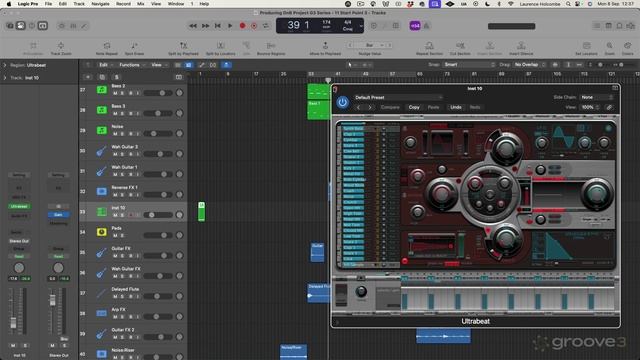Click the plugin Link chain button
Screen dimensions: 640x360
coord(609,107)
